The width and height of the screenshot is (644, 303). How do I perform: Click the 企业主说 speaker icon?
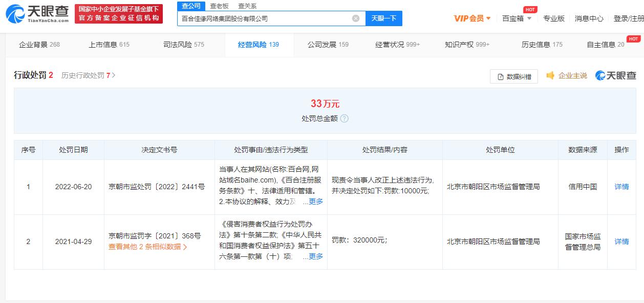pos(550,76)
